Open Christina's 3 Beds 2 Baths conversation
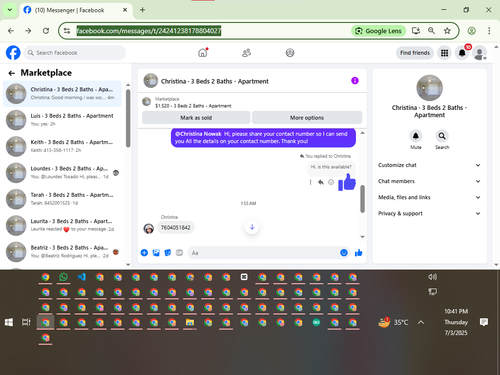500x375 pixels. point(62,93)
